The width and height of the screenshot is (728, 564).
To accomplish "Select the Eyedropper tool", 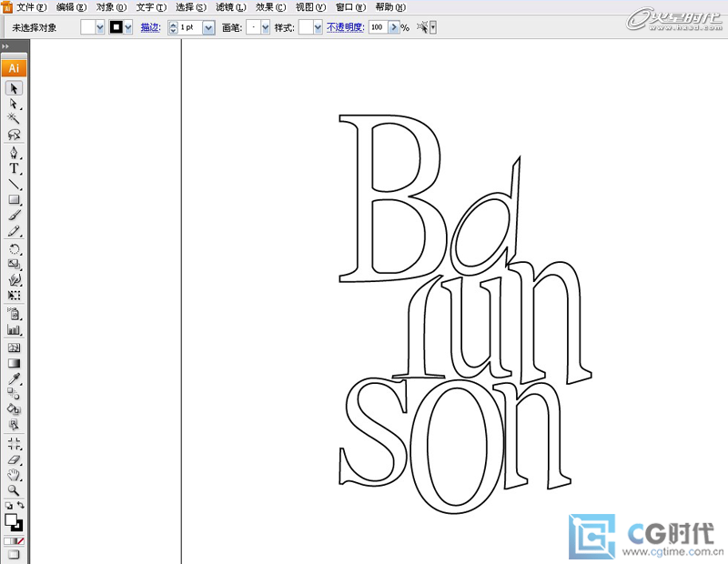I will [14, 378].
